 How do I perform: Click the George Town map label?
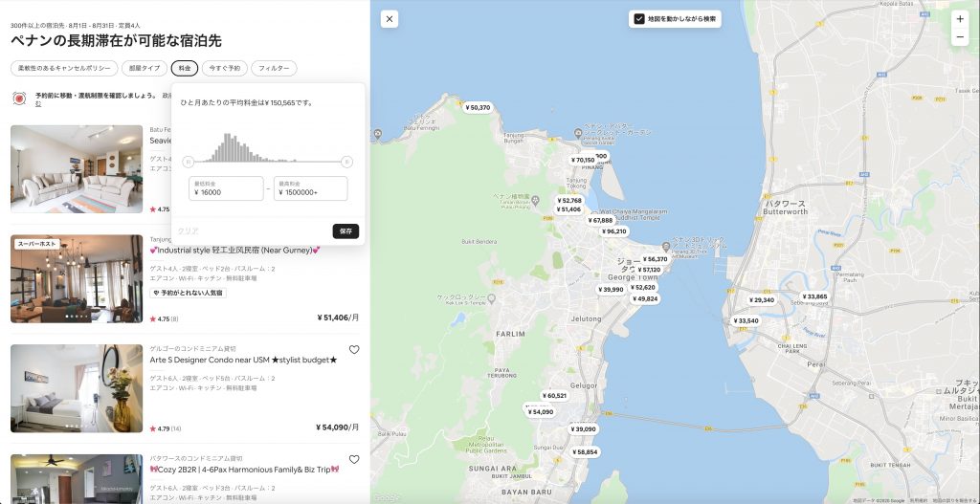(634, 275)
